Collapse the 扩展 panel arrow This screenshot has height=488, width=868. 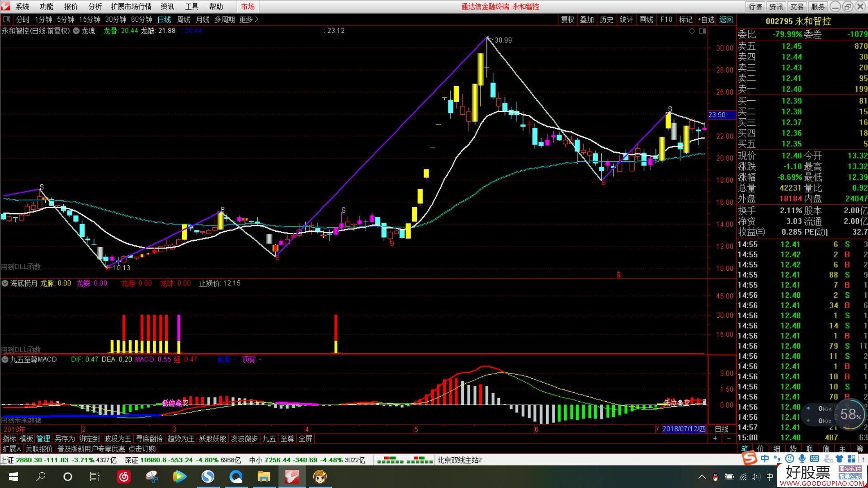click(19, 449)
